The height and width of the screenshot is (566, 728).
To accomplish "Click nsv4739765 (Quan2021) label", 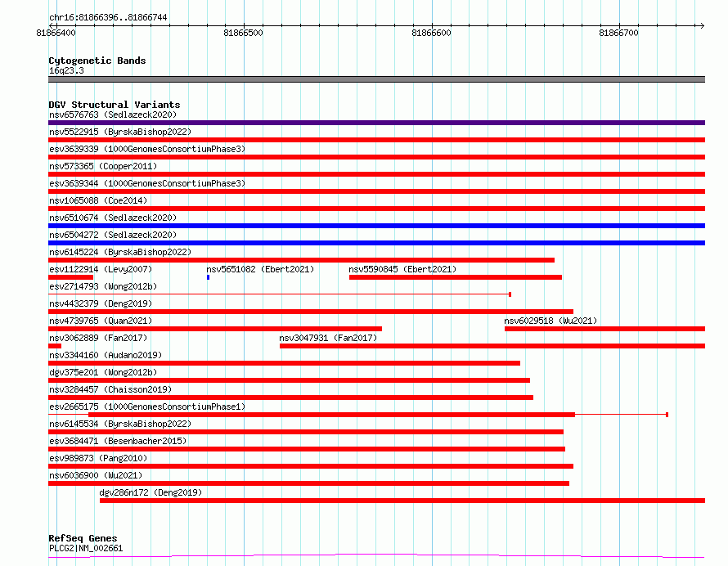I will click(101, 321).
